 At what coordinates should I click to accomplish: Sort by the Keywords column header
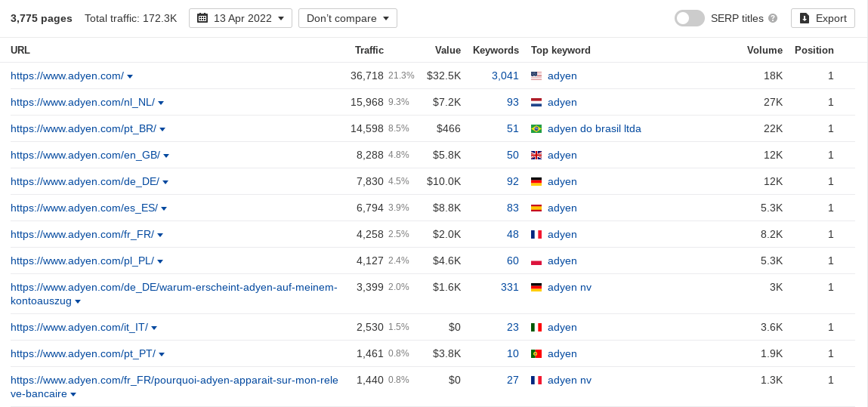pyautogui.click(x=496, y=51)
